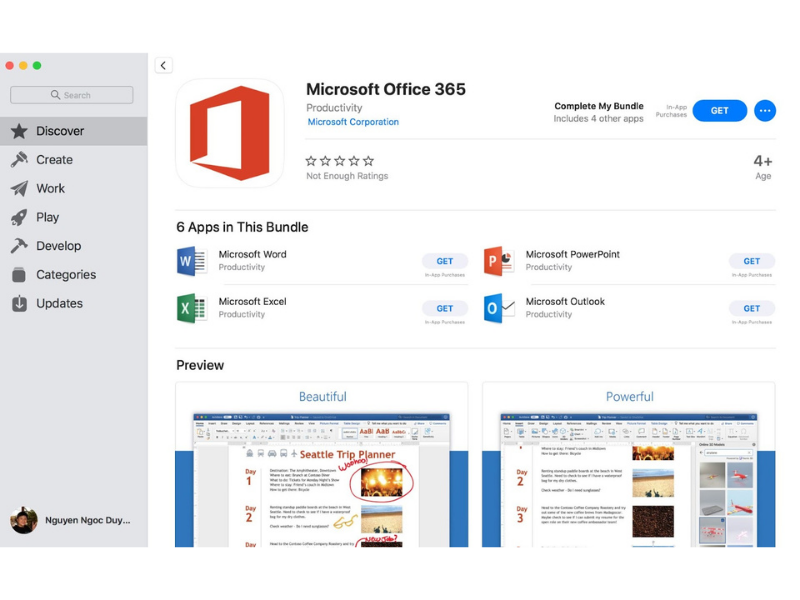
Task: Open the Categories section
Action: click(74, 274)
